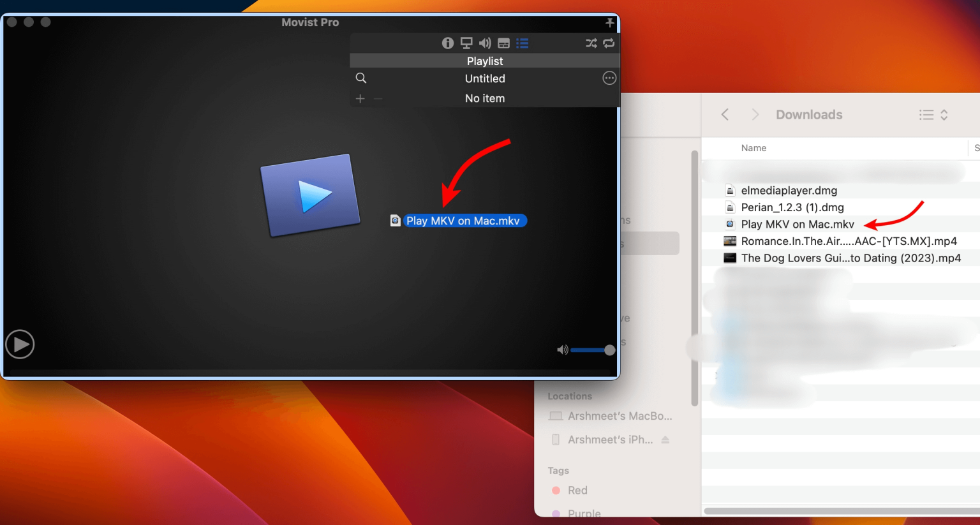Toggle repeat mode in Movist Pro

click(x=609, y=43)
